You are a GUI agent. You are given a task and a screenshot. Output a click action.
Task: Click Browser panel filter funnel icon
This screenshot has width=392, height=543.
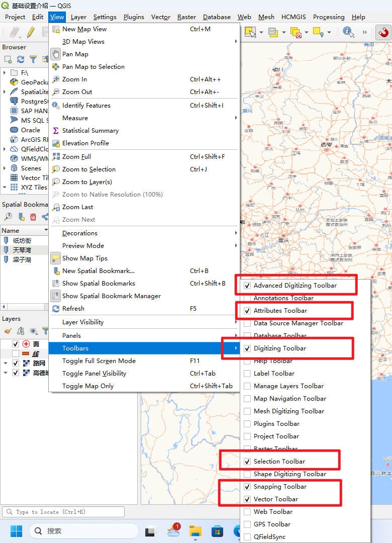coord(33,59)
